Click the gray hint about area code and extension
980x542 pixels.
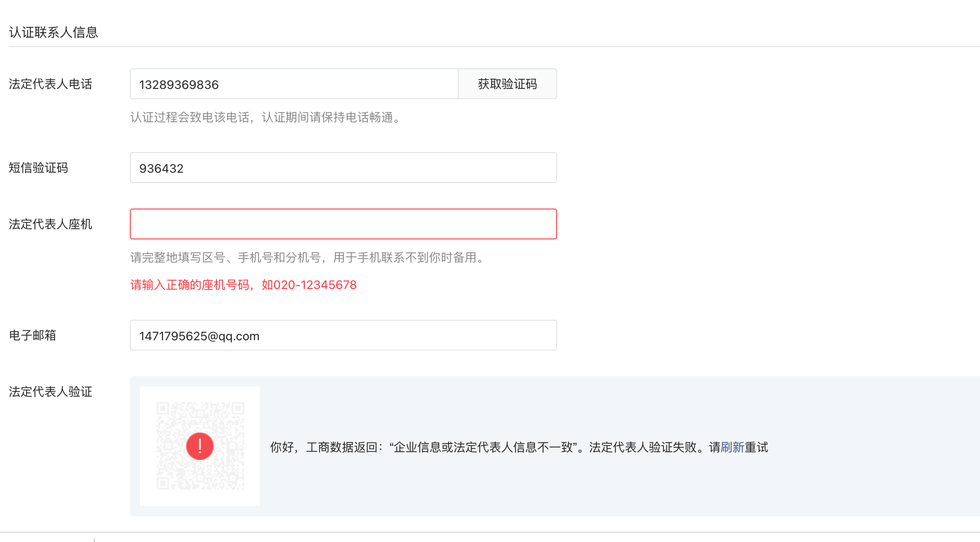pyautogui.click(x=308, y=258)
